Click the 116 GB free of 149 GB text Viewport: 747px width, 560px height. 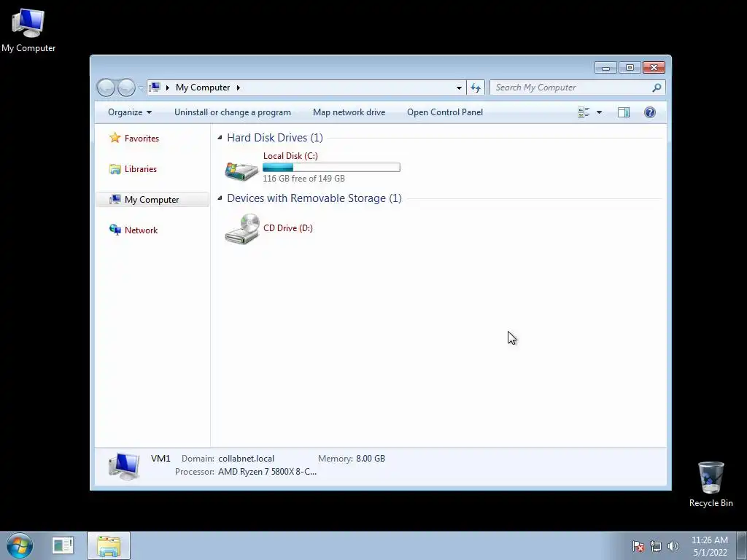tap(303, 179)
